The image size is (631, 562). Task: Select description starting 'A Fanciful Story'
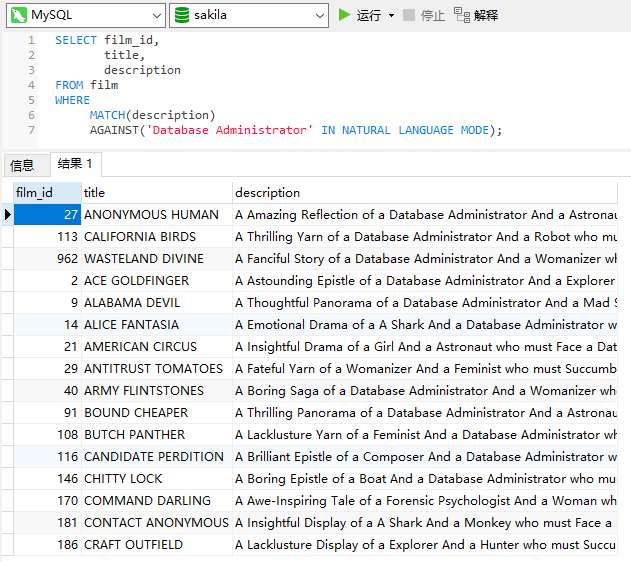tap(425, 259)
